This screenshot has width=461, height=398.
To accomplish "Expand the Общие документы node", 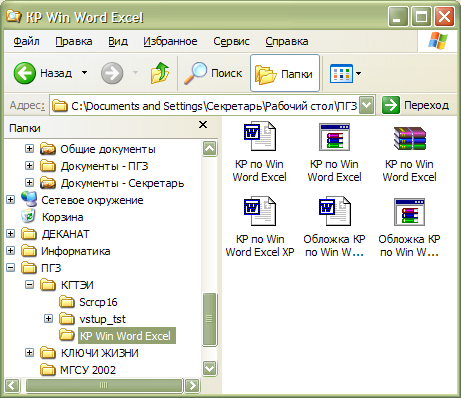I will click(29, 149).
